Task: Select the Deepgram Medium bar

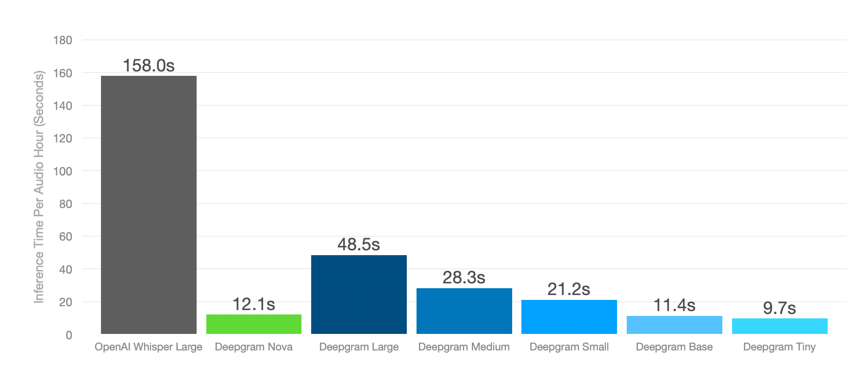Action: click(464, 311)
